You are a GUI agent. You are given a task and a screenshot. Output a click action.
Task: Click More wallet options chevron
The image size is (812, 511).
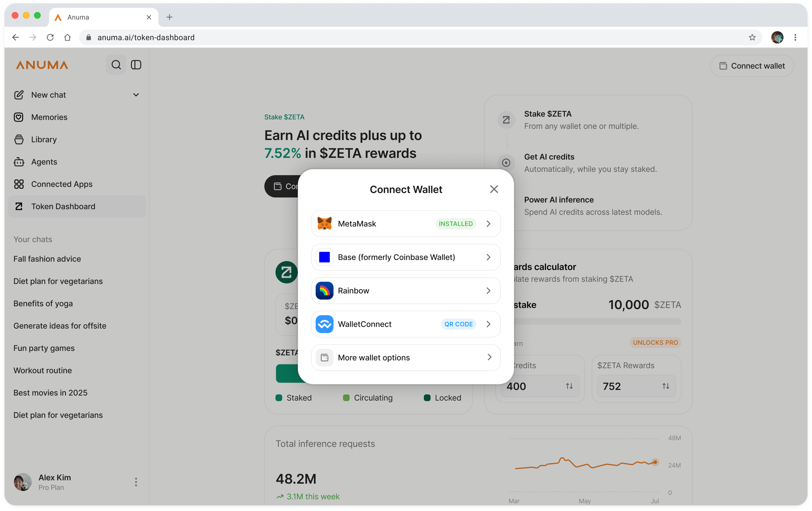click(x=489, y=357)
